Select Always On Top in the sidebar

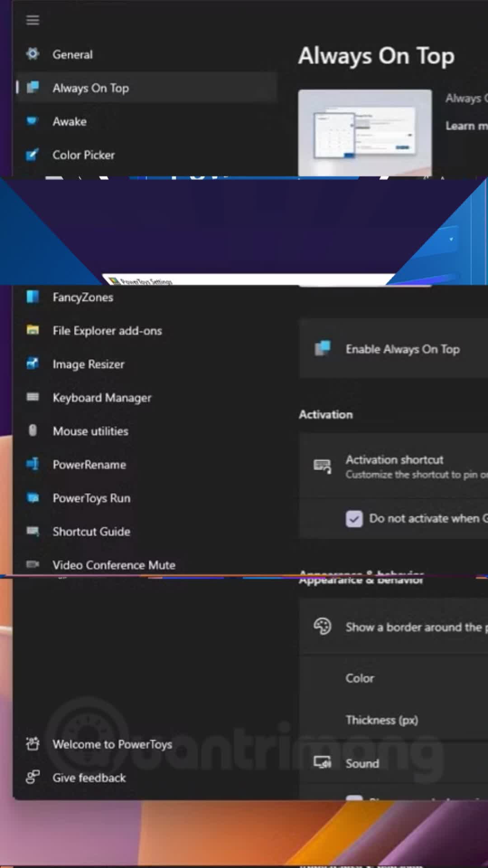click(146, 88)
